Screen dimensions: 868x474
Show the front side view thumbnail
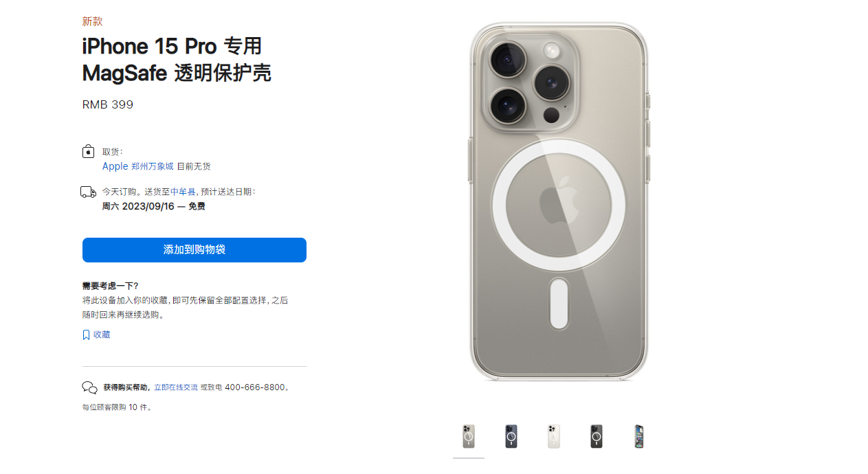639,437
